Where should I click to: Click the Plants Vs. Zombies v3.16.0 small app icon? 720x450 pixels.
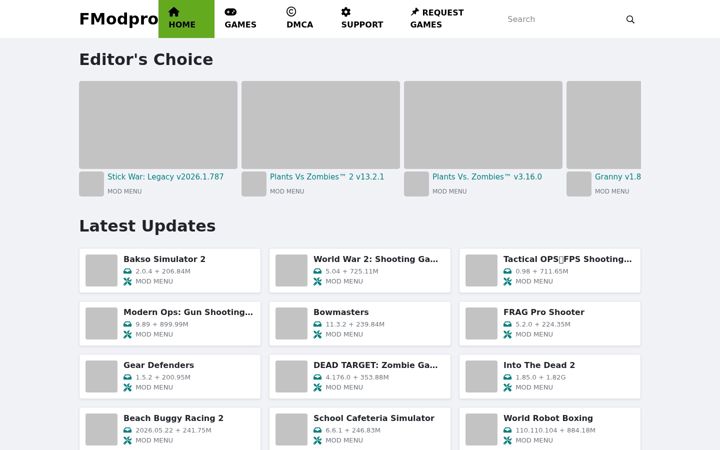tap(416, 184)
